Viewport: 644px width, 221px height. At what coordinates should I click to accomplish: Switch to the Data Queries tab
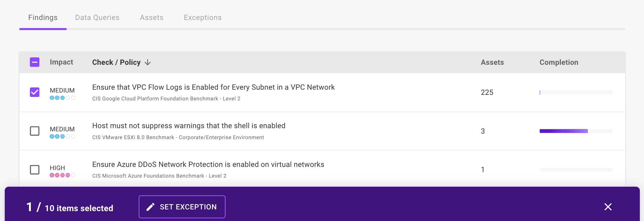(97, 17)
